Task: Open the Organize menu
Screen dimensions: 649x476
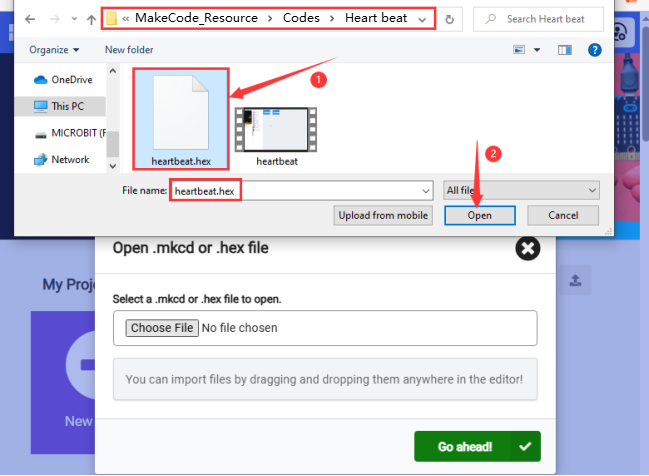Action: click(54, 50)
